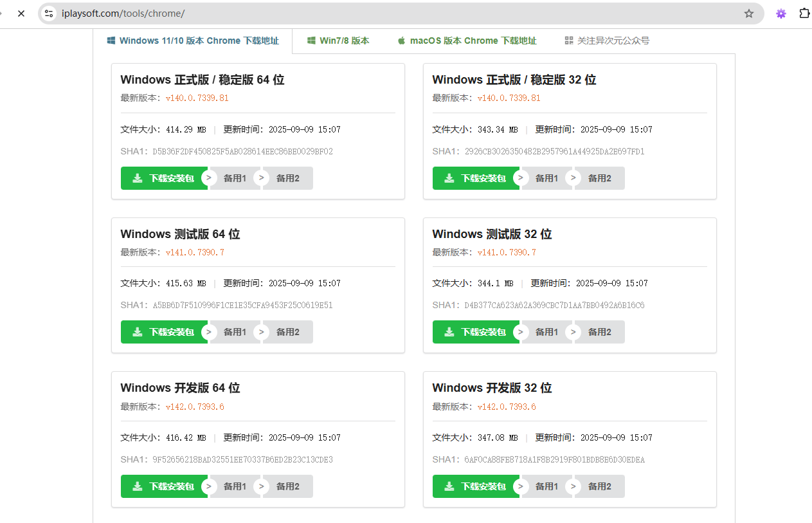Click 备用1 for Windows 开发版 64 位
Image resolution: width=812 pixels, height=523 pixels.
[235, 486]
